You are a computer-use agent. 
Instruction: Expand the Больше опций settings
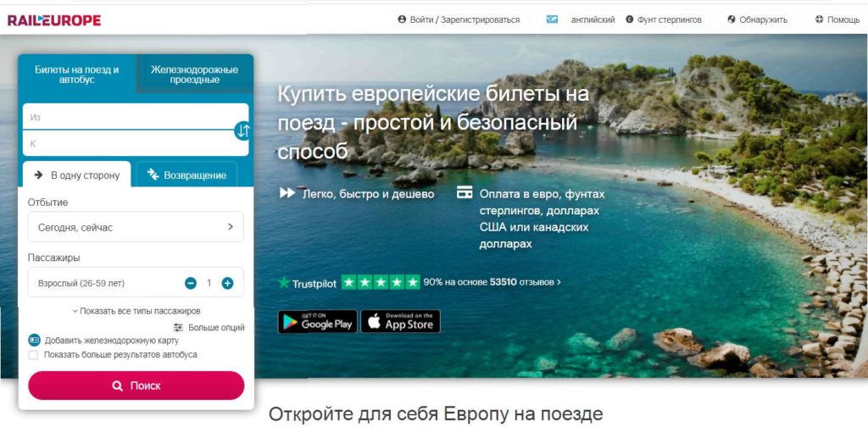click(x=209, y=327)
